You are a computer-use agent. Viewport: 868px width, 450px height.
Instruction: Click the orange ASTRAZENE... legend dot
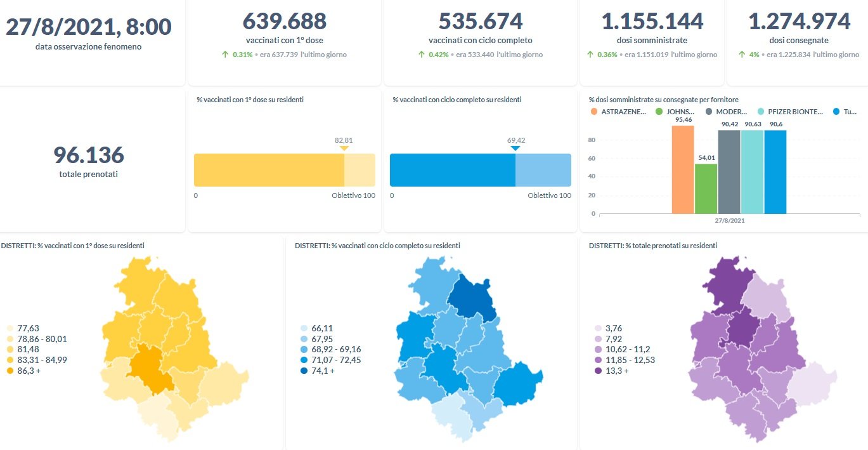593,112
